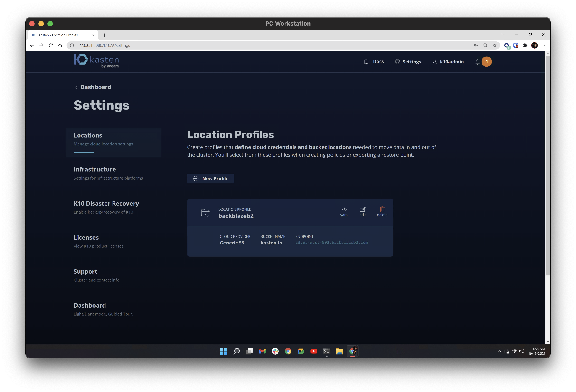Go back to Dashboard breadcrumb

tap(93, 87)
